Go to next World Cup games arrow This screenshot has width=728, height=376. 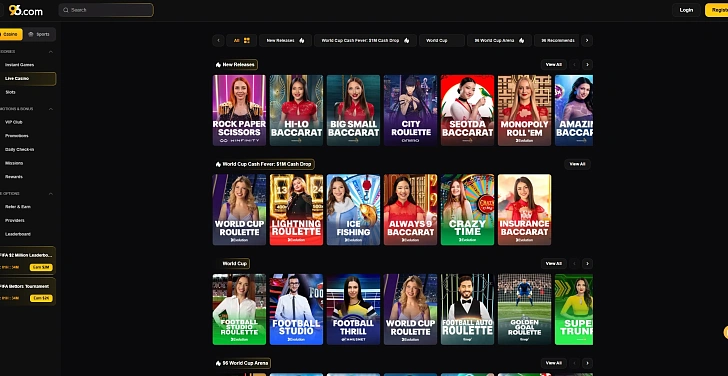[x=587, y=263]
